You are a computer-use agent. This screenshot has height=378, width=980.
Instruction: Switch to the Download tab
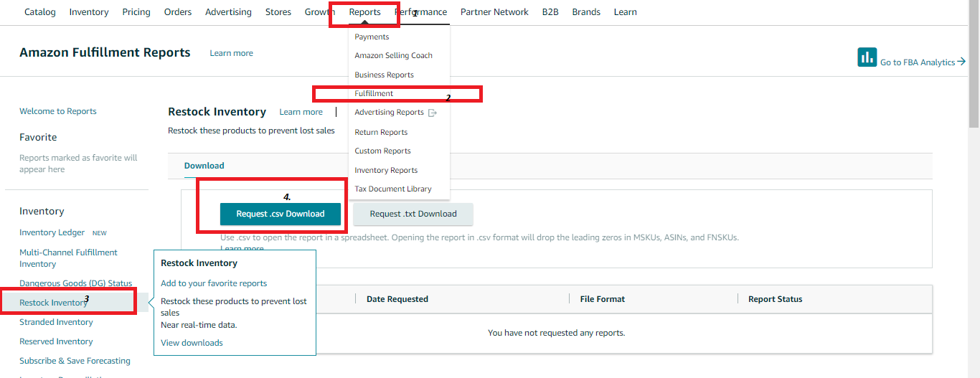(204, 166)
